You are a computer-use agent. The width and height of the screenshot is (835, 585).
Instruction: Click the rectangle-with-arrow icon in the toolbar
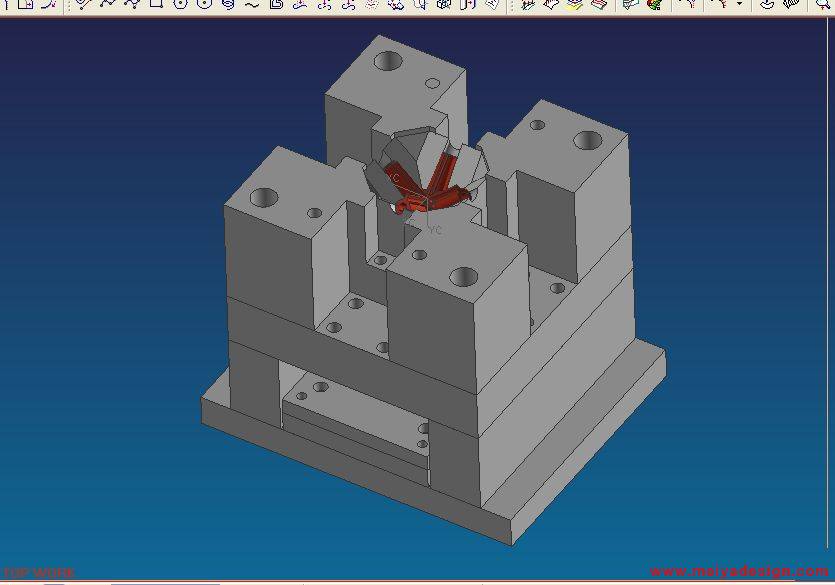pos(25,5)
